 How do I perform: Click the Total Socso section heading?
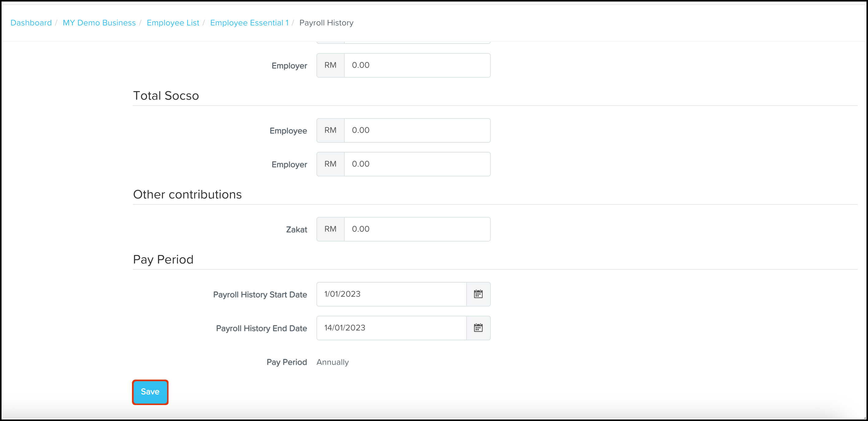pos(166,96)
